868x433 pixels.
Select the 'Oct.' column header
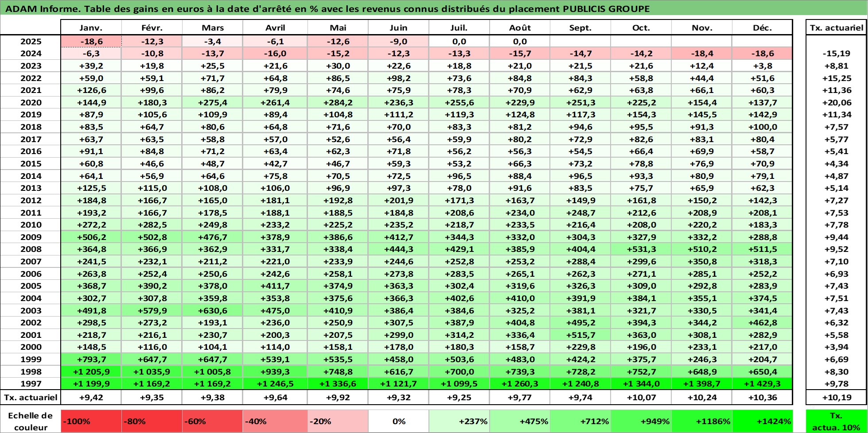click(x=641, y=27)
